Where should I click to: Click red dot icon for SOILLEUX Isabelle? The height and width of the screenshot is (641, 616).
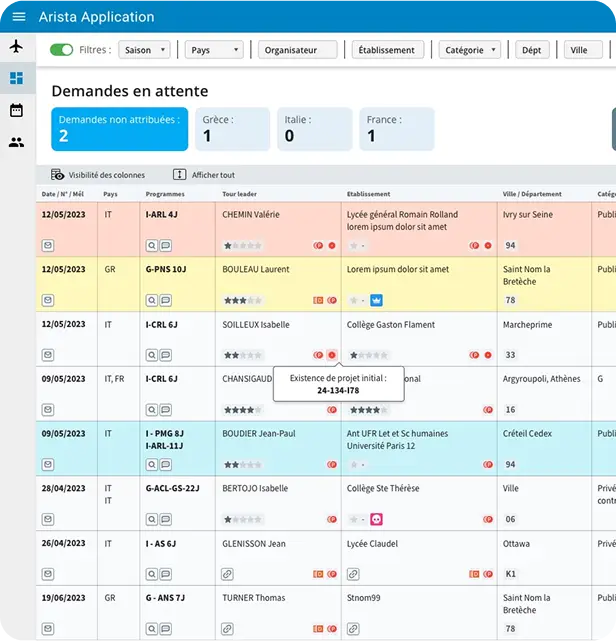pos(332,355)
